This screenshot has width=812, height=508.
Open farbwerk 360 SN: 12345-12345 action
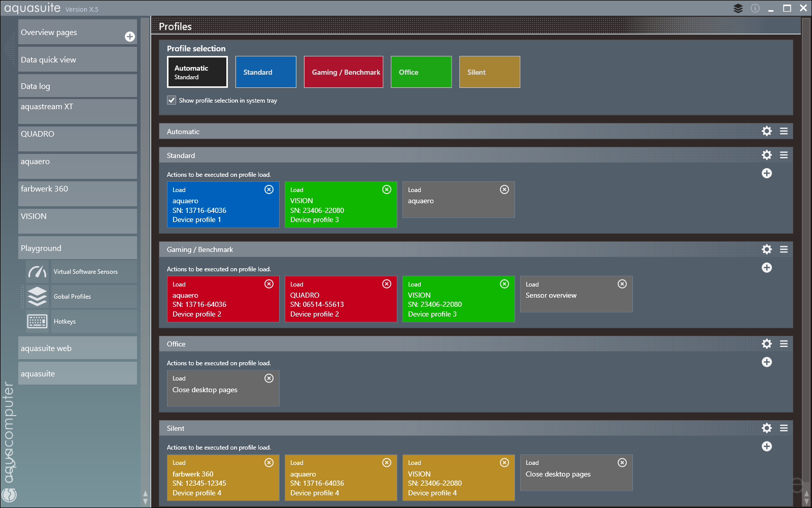coord(223,478)
